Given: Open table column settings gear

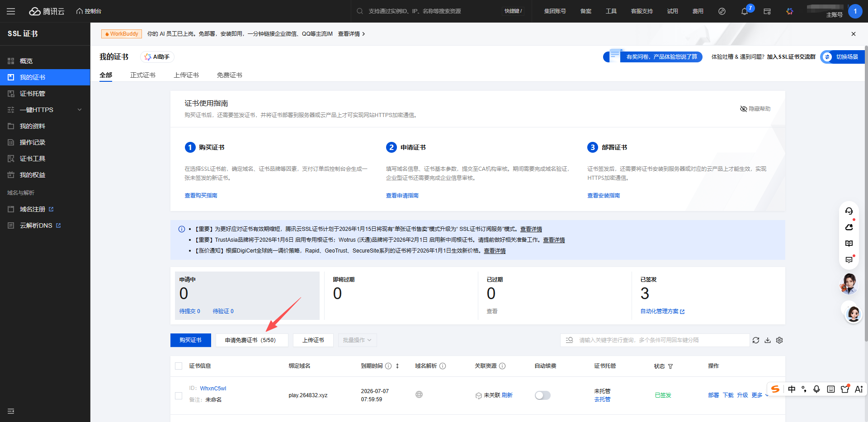Looking at the screenshot, I should [x=779, y=340].
